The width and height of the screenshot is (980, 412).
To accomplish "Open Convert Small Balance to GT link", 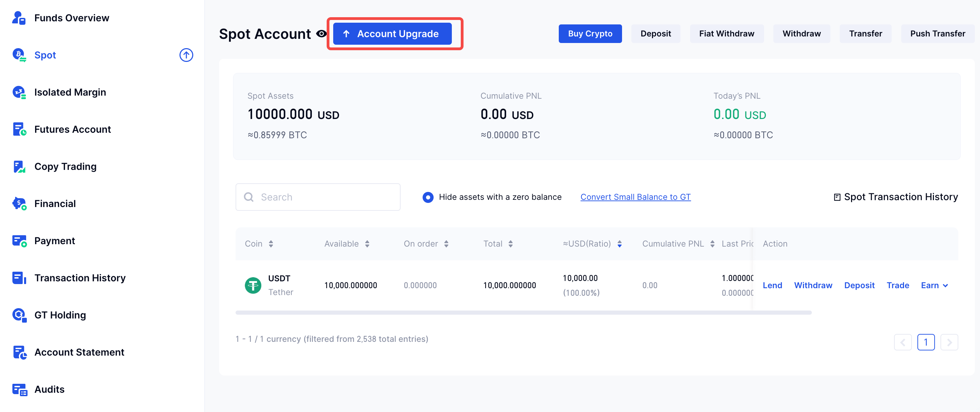I will (635, 197).
